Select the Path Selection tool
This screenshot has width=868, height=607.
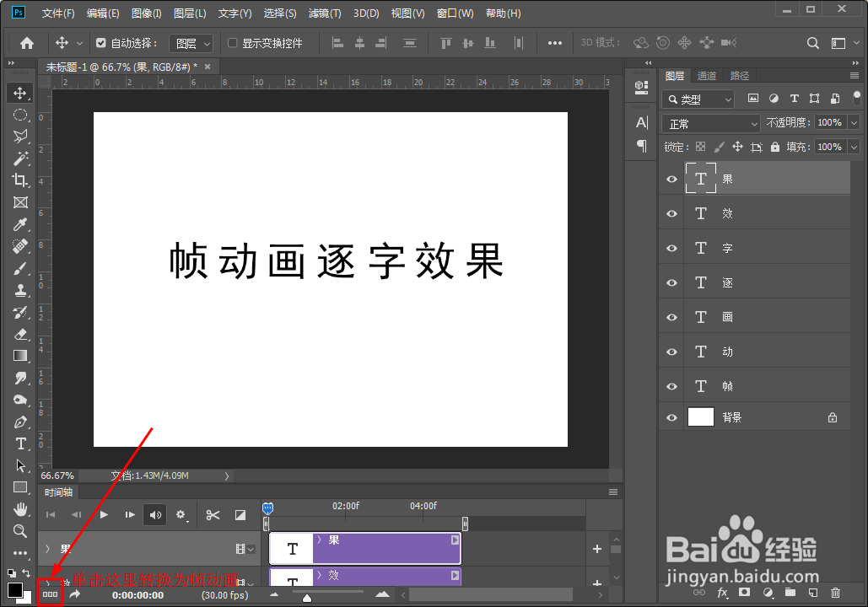tap(20, 465)
